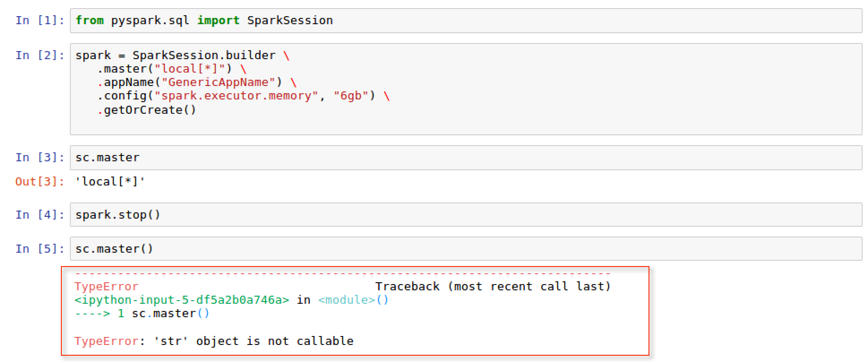Click into the spark.stop() cell
The width and height of the screenshot is (868, 362).
coord(466,215)
